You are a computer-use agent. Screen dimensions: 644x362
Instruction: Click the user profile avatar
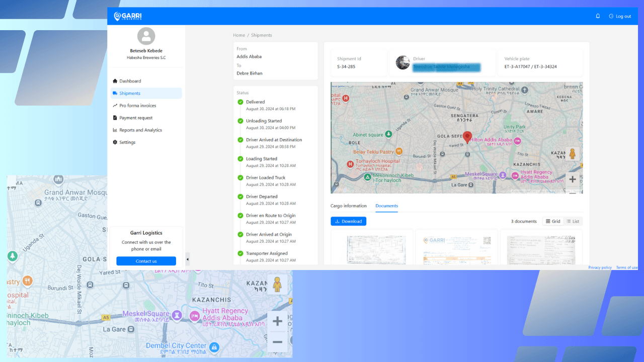(146, 36)
